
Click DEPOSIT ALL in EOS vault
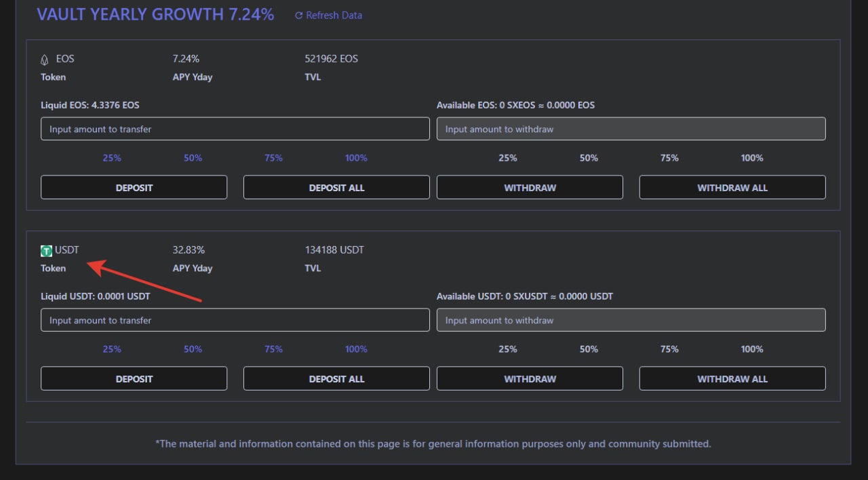pyautogui.click(x=336, y=187)
